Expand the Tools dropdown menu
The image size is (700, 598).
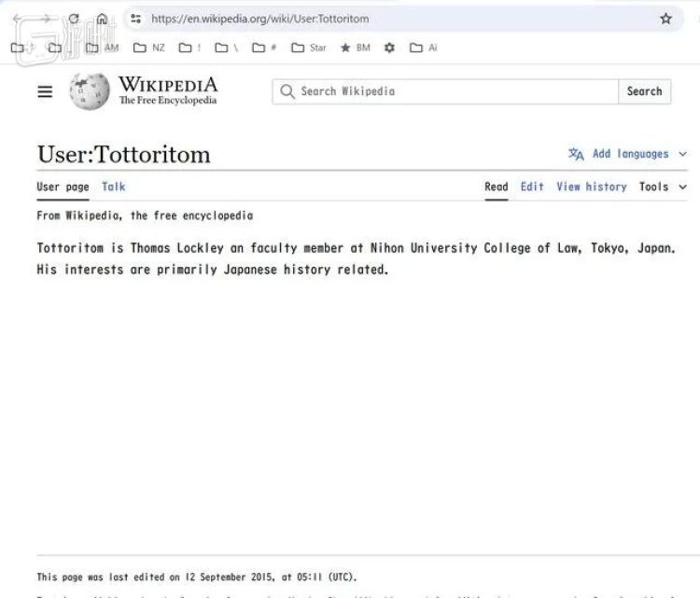(x=663, y=187)
